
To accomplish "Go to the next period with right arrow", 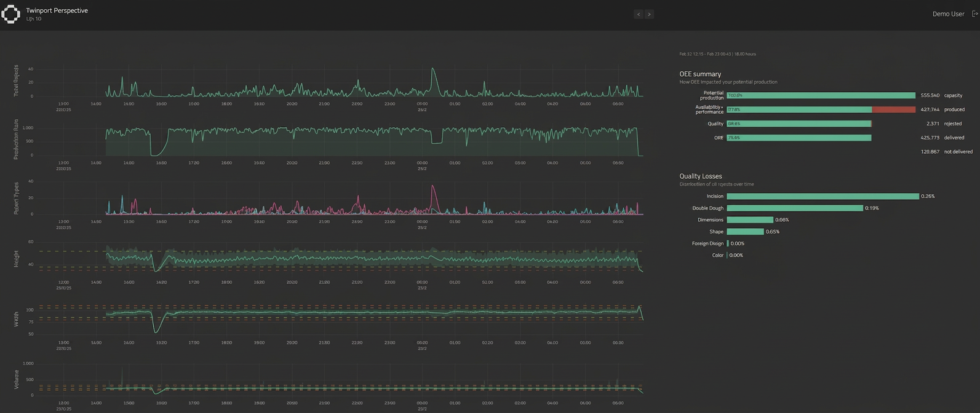I will [649, 14].
